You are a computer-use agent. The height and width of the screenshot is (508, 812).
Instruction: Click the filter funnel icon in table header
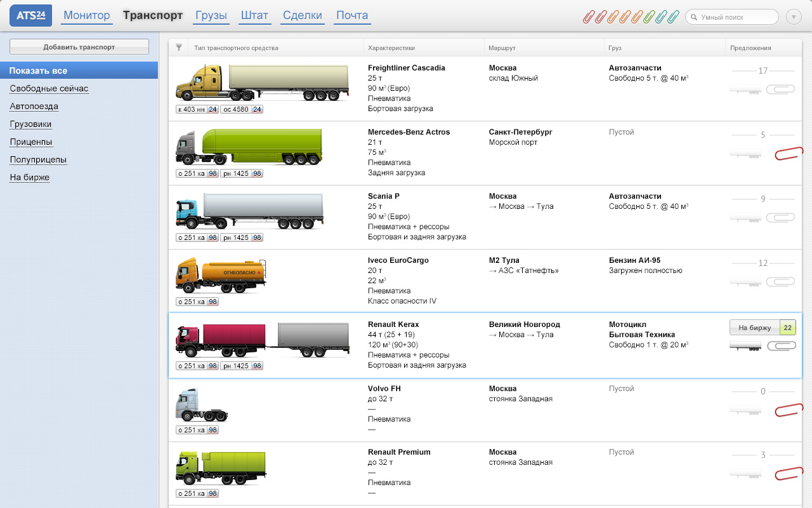pyautogui.click(x=179, y=48)
